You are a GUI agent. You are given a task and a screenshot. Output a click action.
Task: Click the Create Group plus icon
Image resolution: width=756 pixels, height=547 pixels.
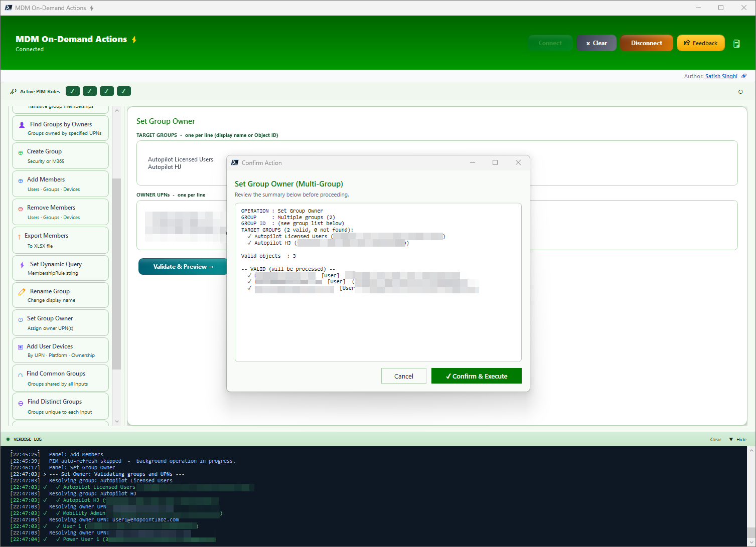pos(21,151)
